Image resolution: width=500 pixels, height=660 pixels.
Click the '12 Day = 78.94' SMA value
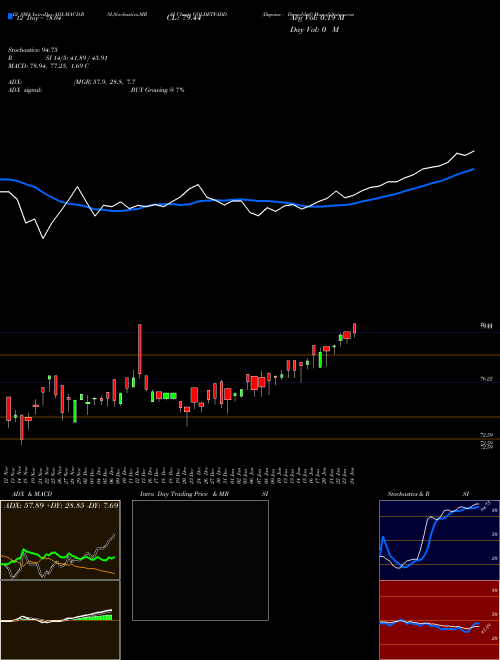pos(37,18)
